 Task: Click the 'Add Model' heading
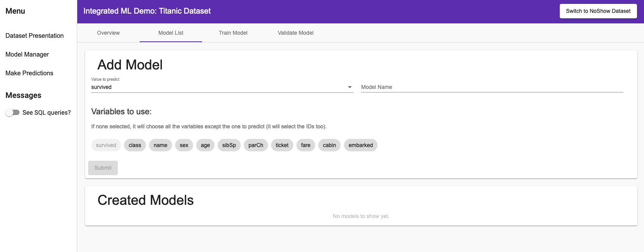tap(130, 65)
